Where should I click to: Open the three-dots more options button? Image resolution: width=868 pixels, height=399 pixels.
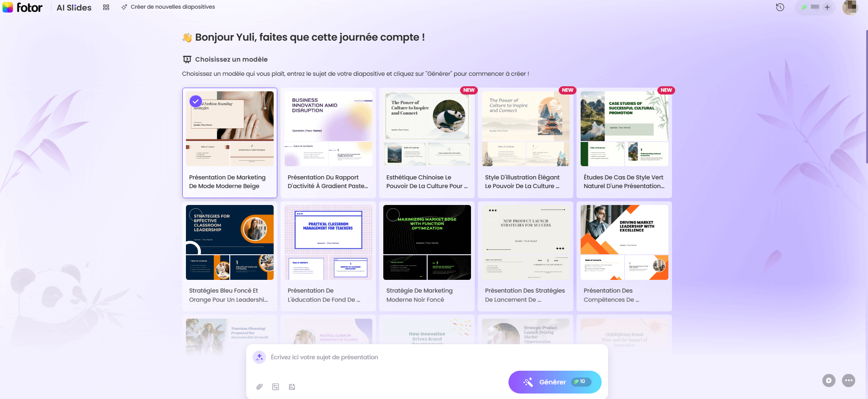[848, 380]
